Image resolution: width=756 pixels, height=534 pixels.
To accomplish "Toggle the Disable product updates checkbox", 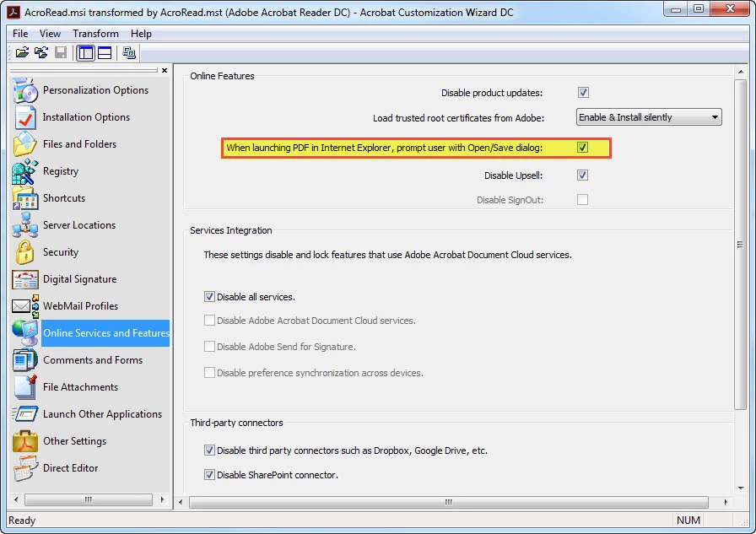I will click(x=583, y=93).
